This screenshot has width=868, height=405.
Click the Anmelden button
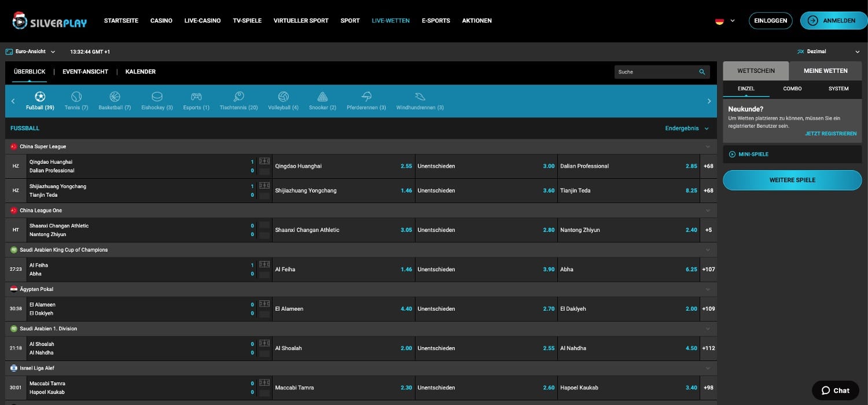pyautogui.click(x=834, y=21)
